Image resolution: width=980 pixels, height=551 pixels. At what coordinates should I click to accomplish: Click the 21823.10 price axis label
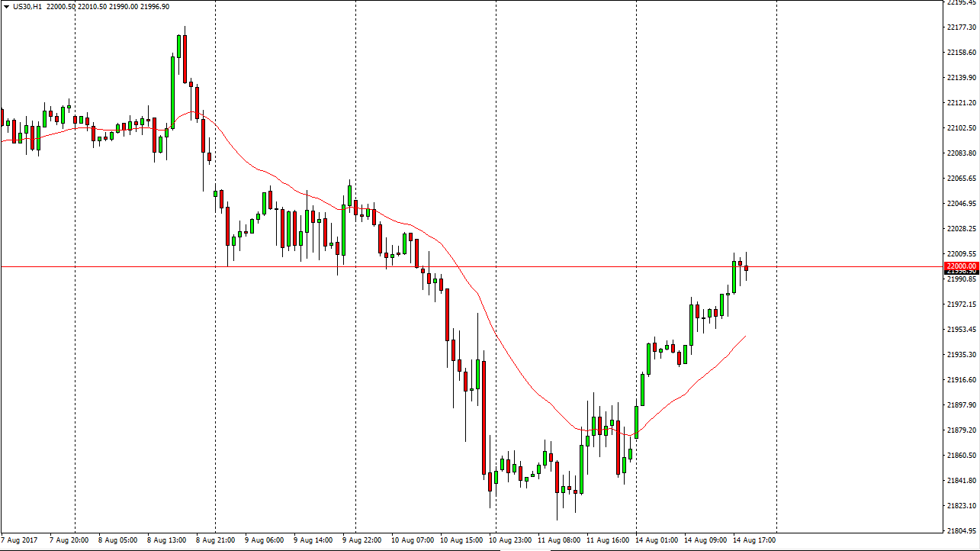961,505
